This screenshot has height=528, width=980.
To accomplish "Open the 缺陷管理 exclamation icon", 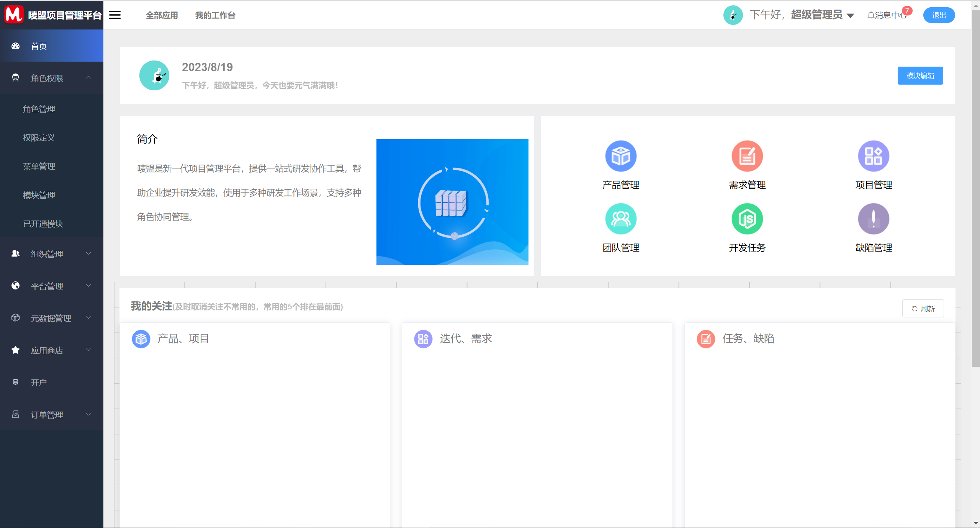I will 873,219.
